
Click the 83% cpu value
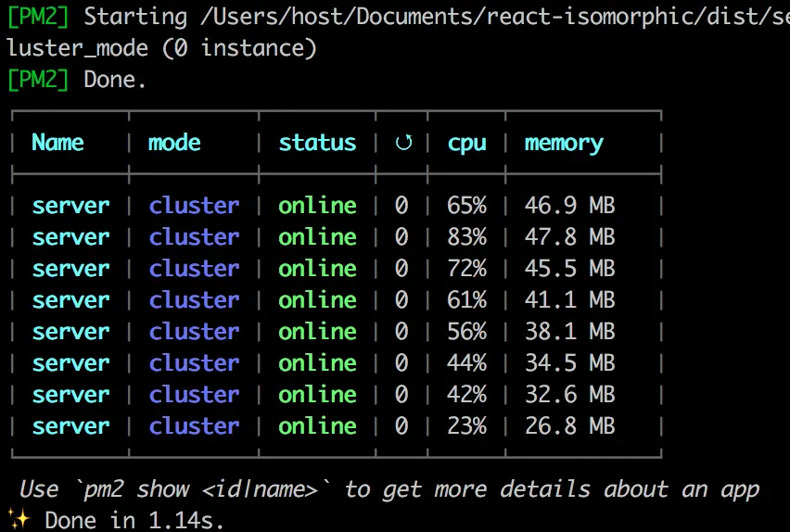click(x=466, y=237)
